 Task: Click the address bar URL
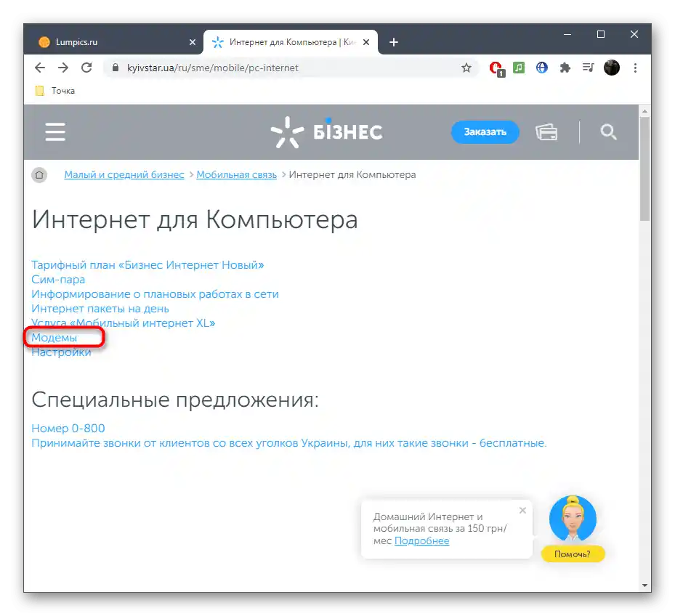pos(213,68)
